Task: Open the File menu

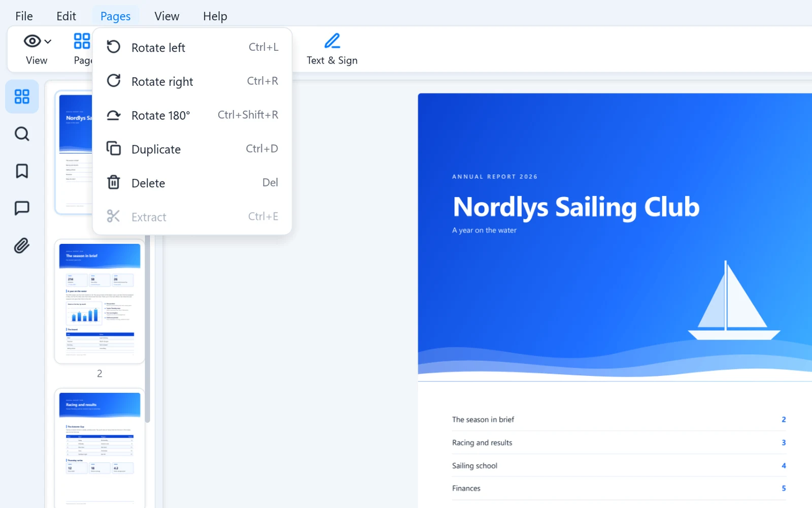Action: tap(24, 16)
